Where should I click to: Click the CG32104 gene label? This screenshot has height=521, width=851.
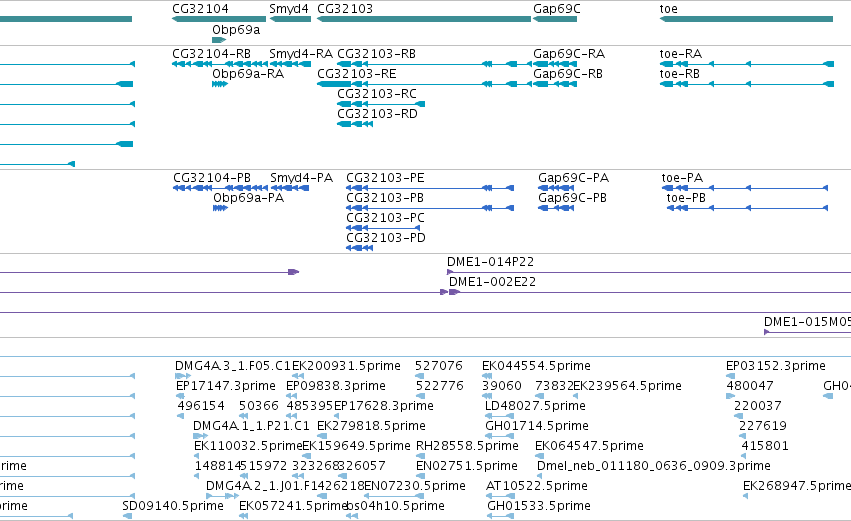tap(200, 9)
